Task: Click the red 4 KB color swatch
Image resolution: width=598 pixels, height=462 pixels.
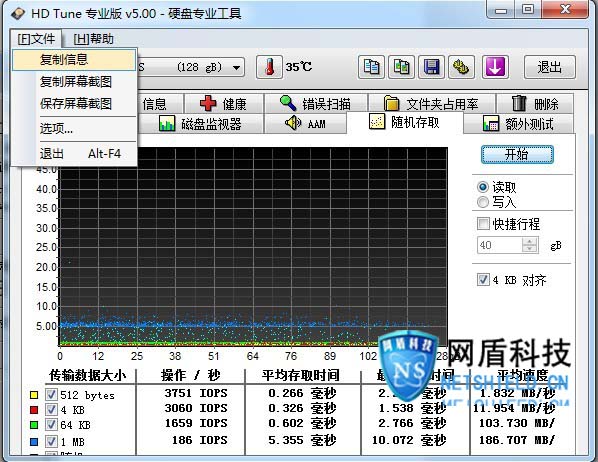Action: coord(34,410)
